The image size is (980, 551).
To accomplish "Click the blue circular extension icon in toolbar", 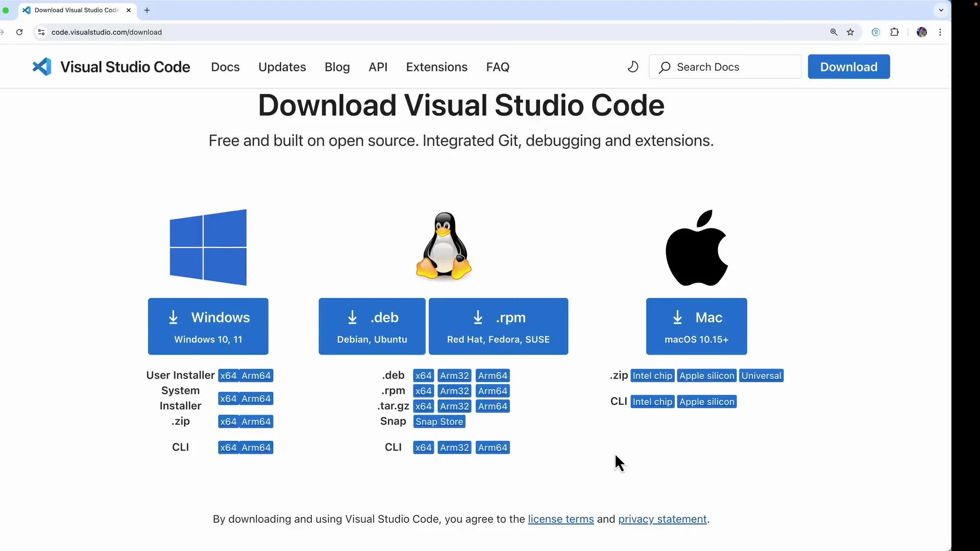I will (876, 32).
